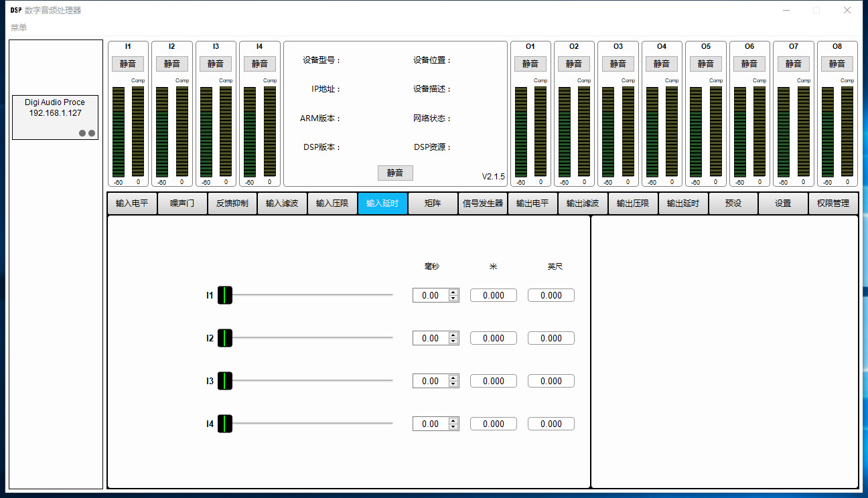868x498 pixels.
Task: Go to the 输入滤波 tab
Action: [282, 203]
